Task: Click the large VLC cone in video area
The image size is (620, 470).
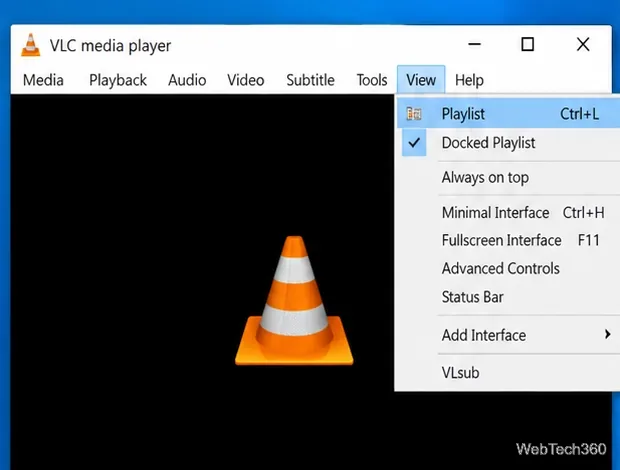Action: 294,300
